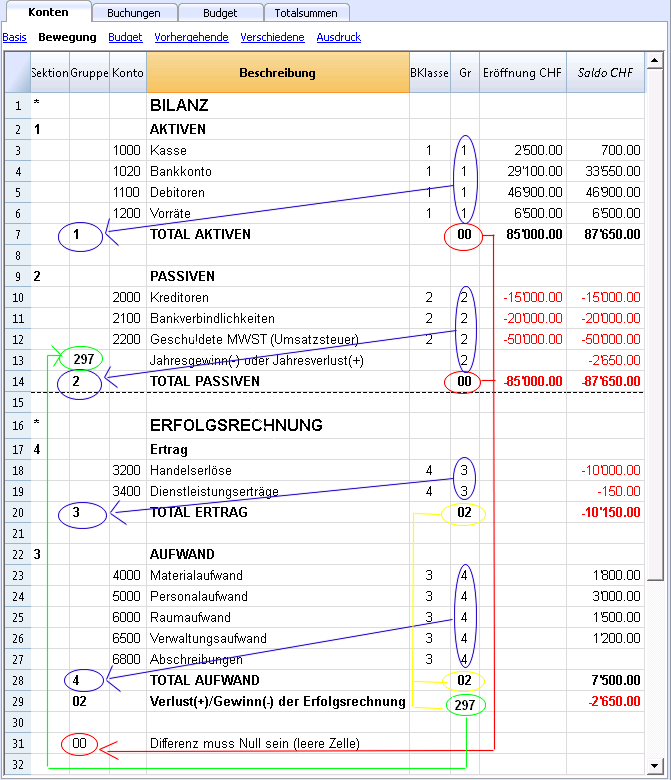This screenshot has height=780, width=671.
Task: Click the Gr column header
Action: click(x=465, y=73)
